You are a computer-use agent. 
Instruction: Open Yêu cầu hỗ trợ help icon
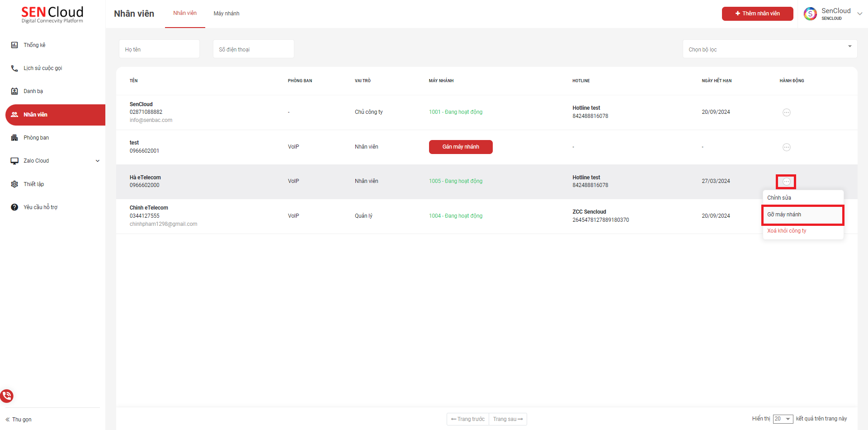coord(14,207)
